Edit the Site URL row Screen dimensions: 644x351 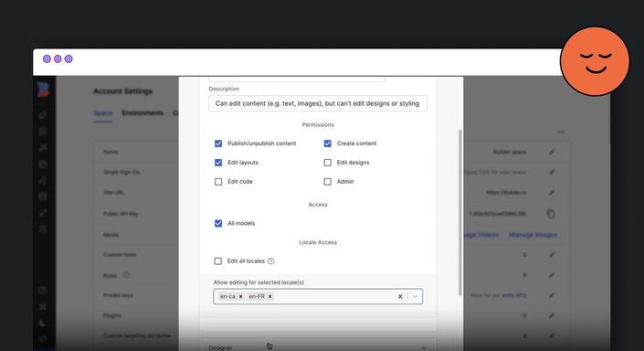coord(552,192)
